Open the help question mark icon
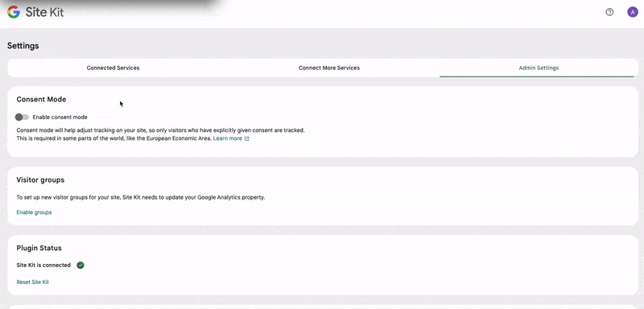Screen dimensions: 644x309 click(609, 12)
